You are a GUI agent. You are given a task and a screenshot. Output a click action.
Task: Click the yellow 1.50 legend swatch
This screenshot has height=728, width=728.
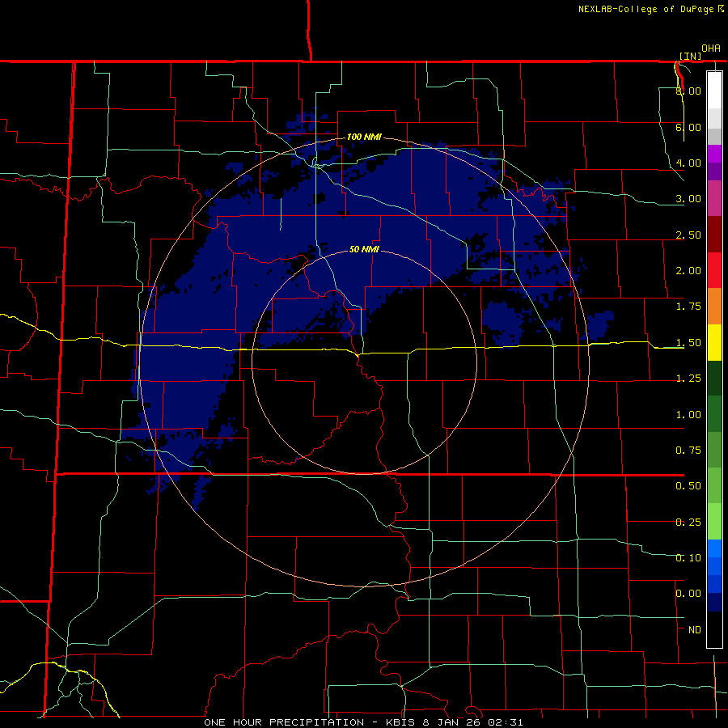point(714,343)
